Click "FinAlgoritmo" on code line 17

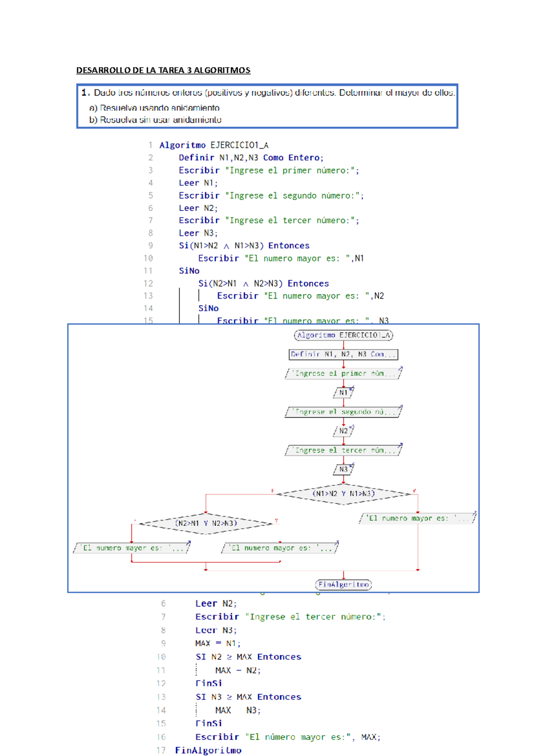point(208,750)
